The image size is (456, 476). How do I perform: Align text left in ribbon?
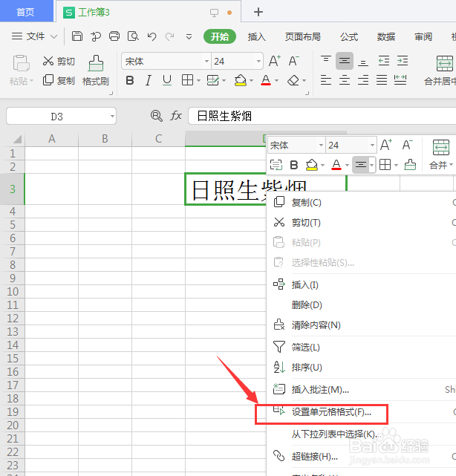pyautogui.click(x=326, y=80)
